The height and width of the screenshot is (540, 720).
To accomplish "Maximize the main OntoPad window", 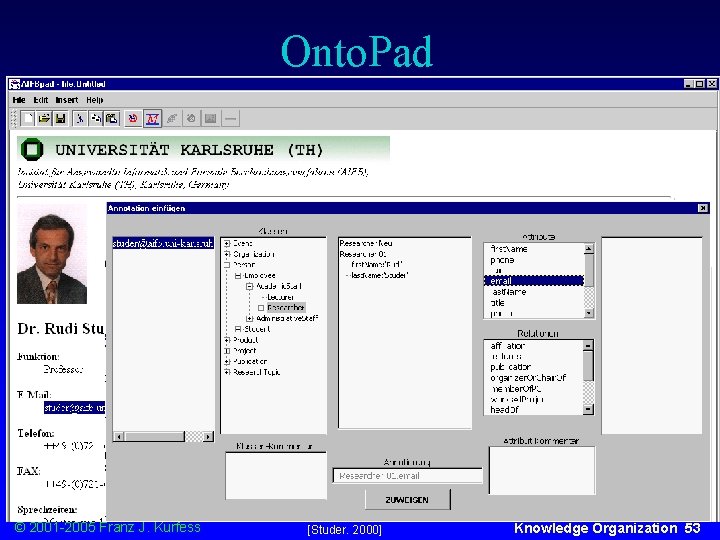I will pyautogui.click(x=699, y=84).
